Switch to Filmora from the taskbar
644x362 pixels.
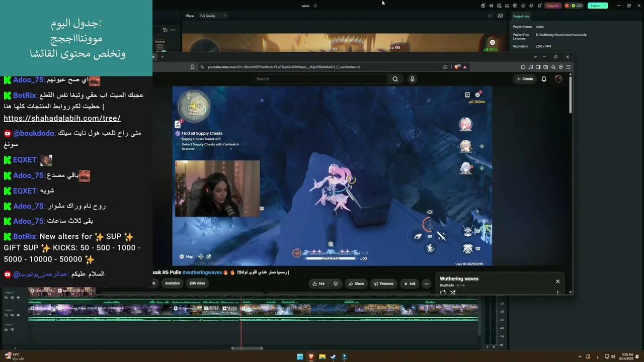[x=344, y=357]
